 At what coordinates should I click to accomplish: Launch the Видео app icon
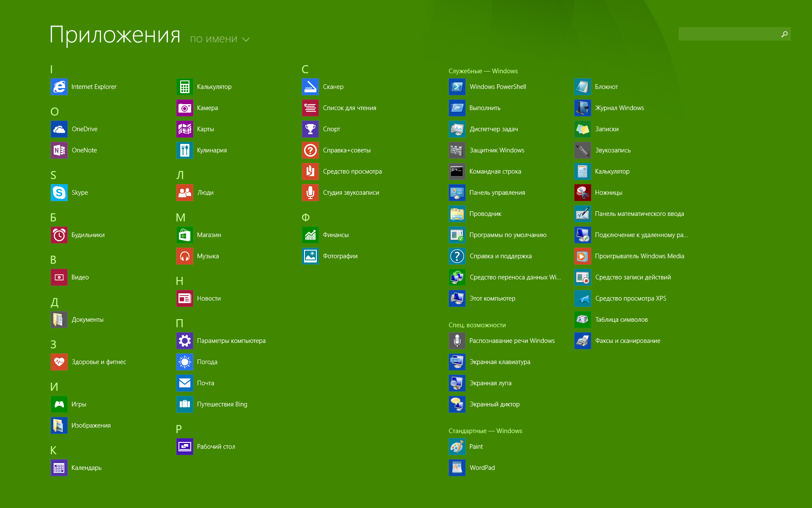coord(59,277)
